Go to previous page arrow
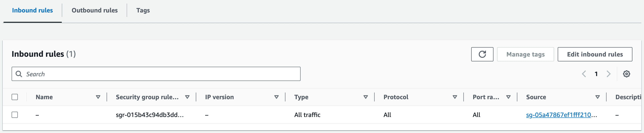The image size is (644, 133). [x=584, y=74]
